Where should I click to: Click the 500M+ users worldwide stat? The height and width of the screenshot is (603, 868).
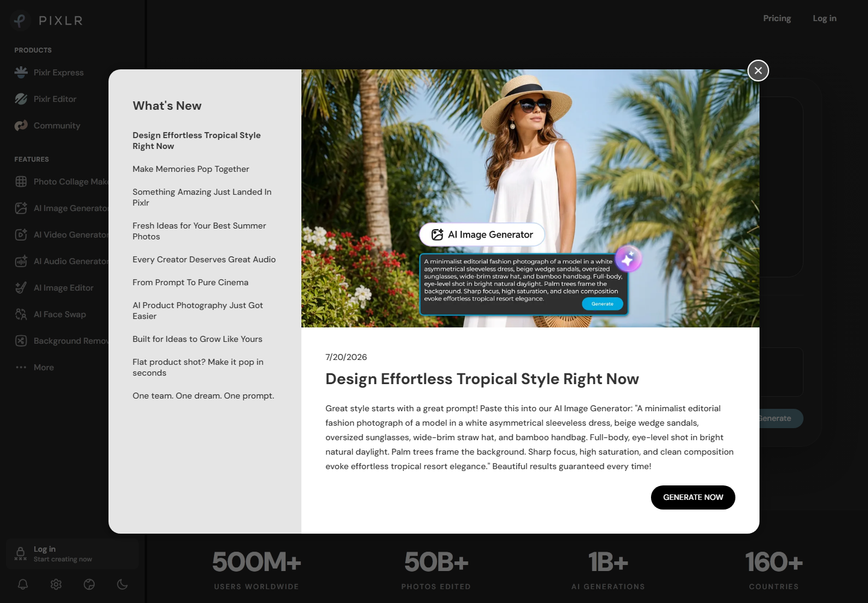pos(256,570)
